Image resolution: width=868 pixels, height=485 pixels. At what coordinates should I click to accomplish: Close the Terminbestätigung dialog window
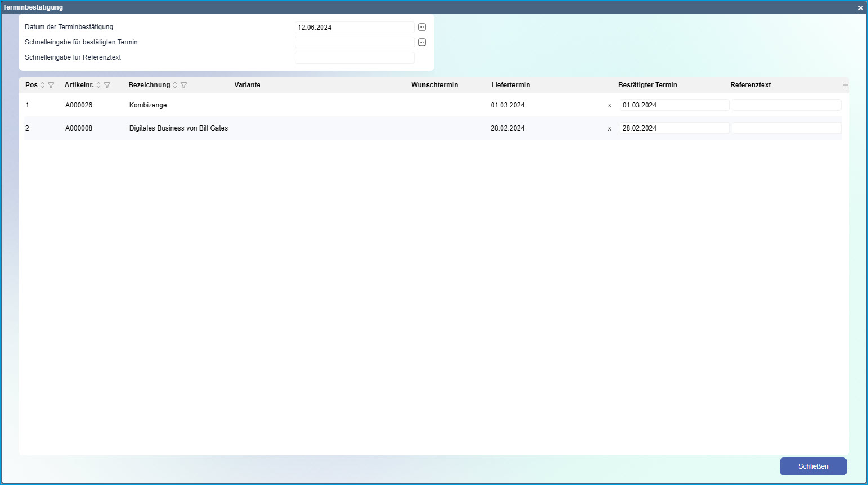[860, 8]
